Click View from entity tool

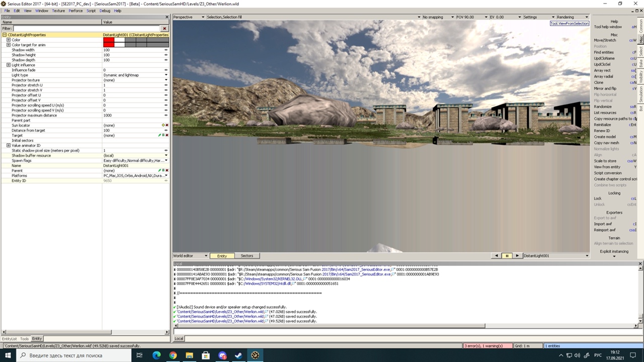click(x=607, y=167)
